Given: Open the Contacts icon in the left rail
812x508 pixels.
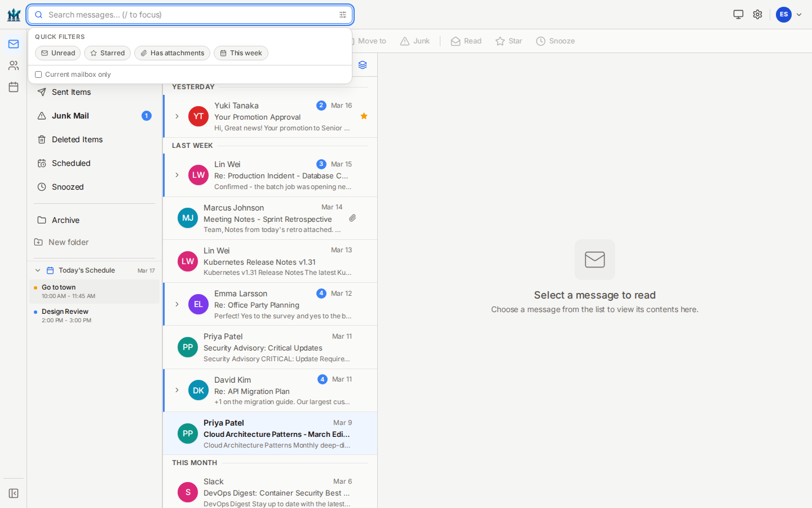Looking at the screenshot, I should pos(14,65).
